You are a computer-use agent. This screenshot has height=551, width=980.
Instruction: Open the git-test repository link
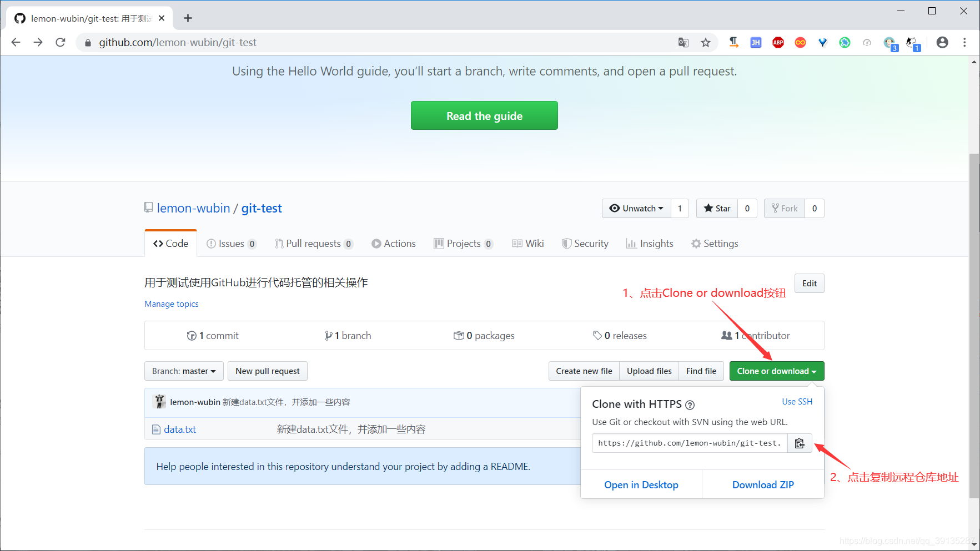[x=262, y=208]
